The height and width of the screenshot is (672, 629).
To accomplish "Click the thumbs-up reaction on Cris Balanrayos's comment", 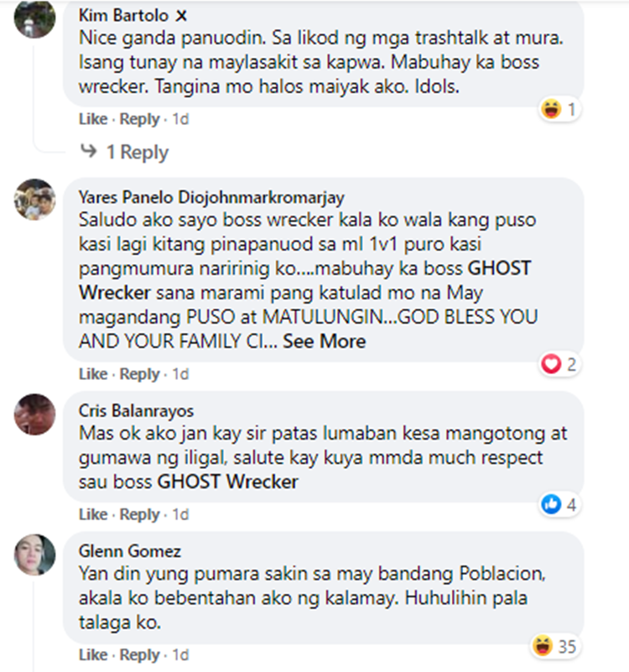I will coord(551,504).
